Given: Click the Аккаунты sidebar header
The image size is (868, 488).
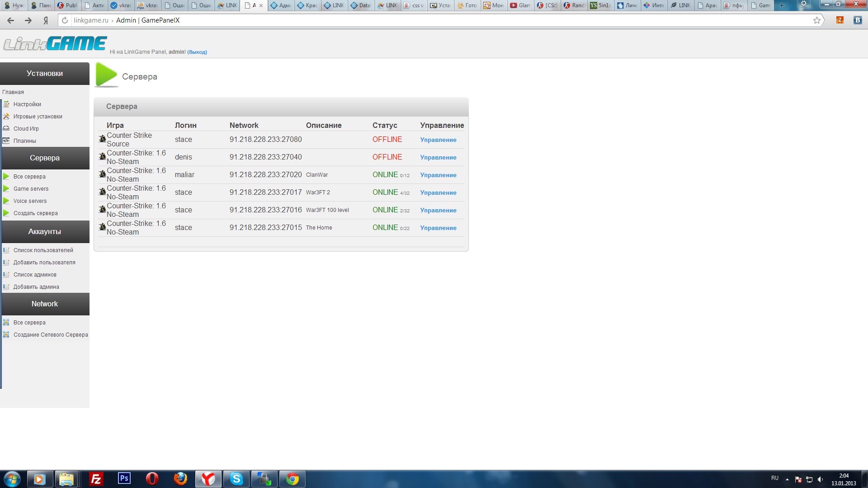Looking at the screenshot, I should coord(45,231).
